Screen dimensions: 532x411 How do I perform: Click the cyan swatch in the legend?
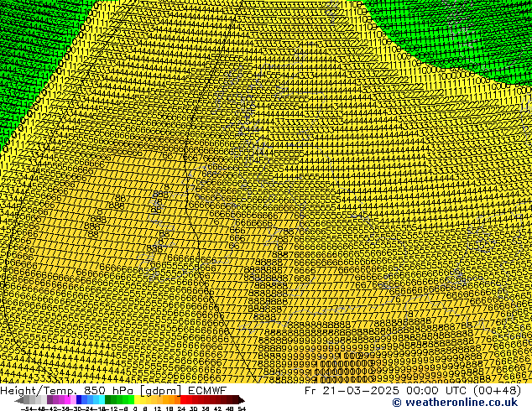click(102, 400)
